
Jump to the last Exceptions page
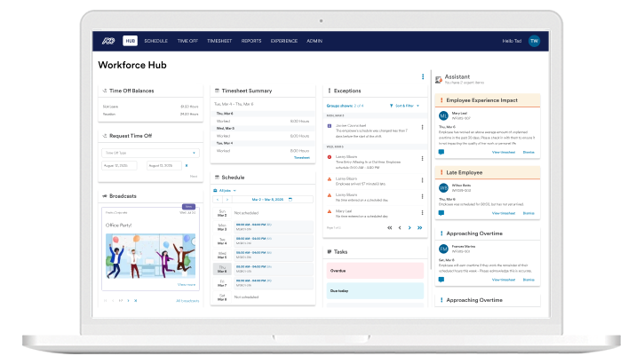pos(421,228)
